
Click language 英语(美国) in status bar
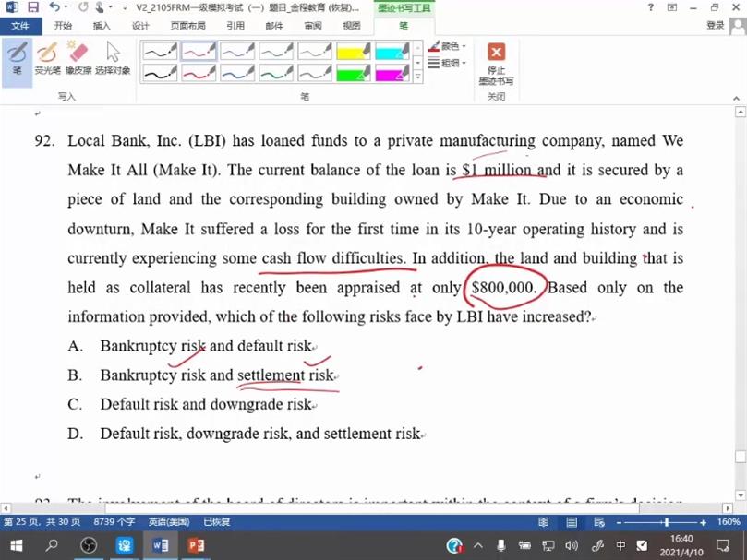tap(169, 522)
